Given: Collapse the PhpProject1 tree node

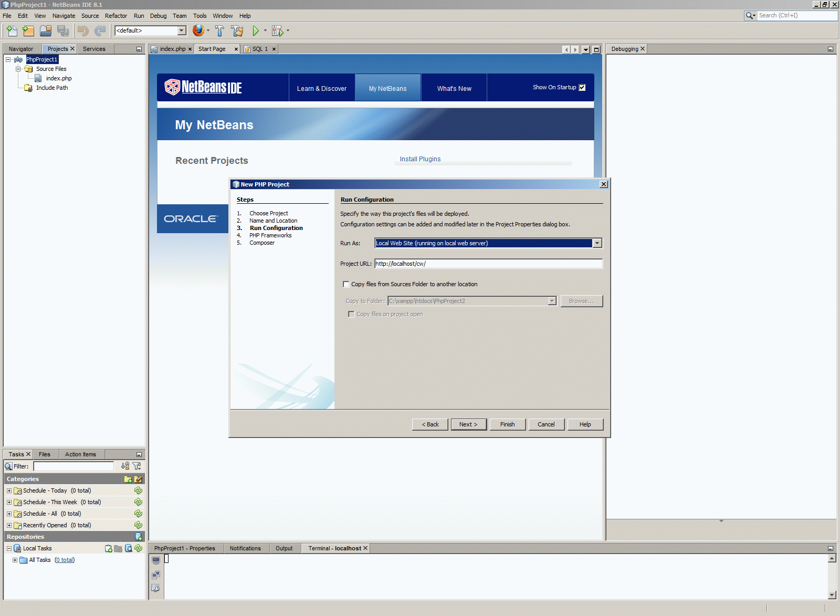Looking at the screenshot, I should click(8, 59).
